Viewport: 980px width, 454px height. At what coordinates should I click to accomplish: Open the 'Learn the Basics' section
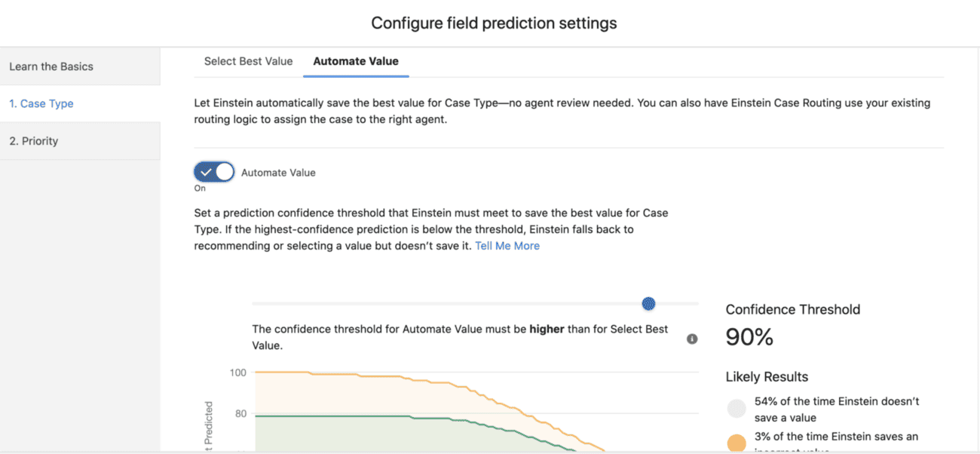pyautogui.click(x=51, y=66)
